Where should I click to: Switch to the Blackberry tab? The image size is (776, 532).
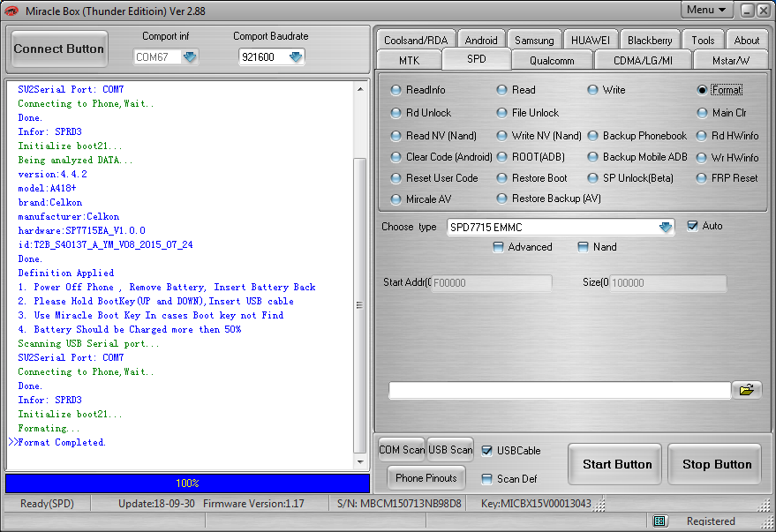point(650,40)
